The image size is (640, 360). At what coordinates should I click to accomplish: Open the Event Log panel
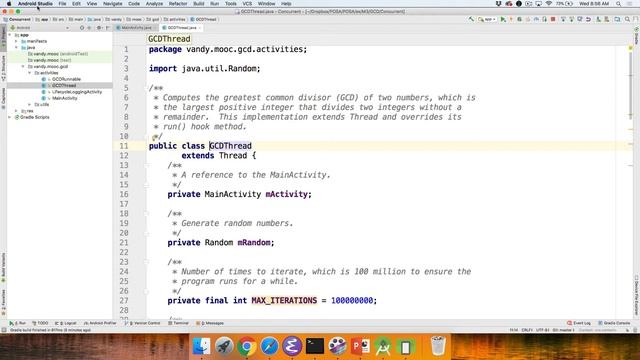tap(579, 323)
